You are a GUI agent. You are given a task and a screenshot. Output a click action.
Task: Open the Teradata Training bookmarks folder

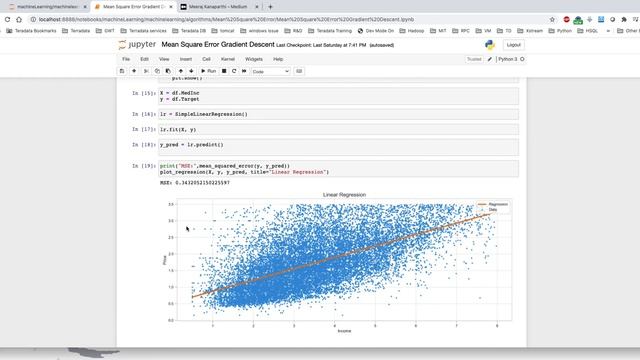330,31
